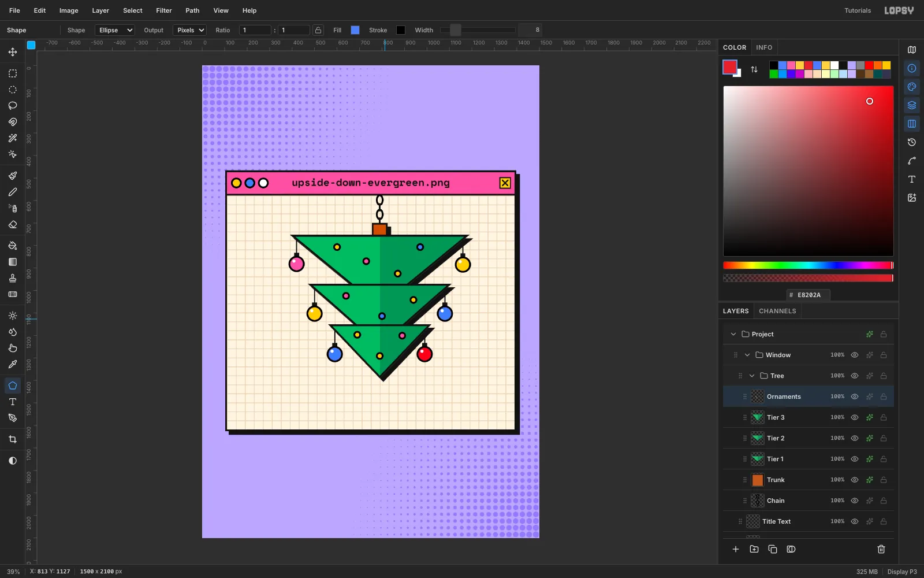Open the Paths panel icon
924x578 pixels.
[x=912, y=161]
